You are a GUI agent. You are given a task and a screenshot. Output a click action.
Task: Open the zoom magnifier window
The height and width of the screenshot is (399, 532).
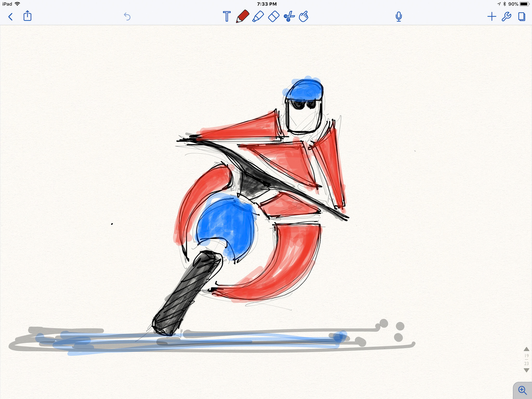522,390
